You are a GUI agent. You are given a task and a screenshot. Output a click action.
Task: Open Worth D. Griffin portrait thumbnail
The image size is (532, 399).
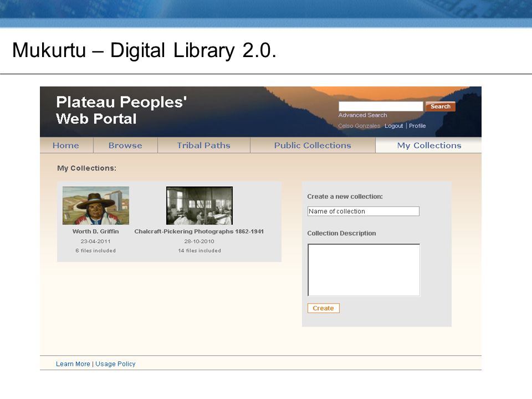tap(96, 206)
